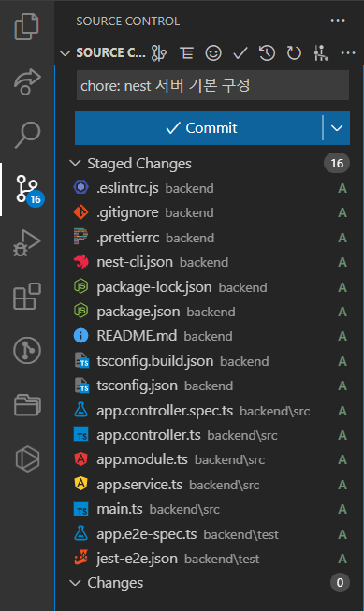364x611 pixels.
Task: Click the smiley emoji icon in toolbar
Action: tap(213, 52)
